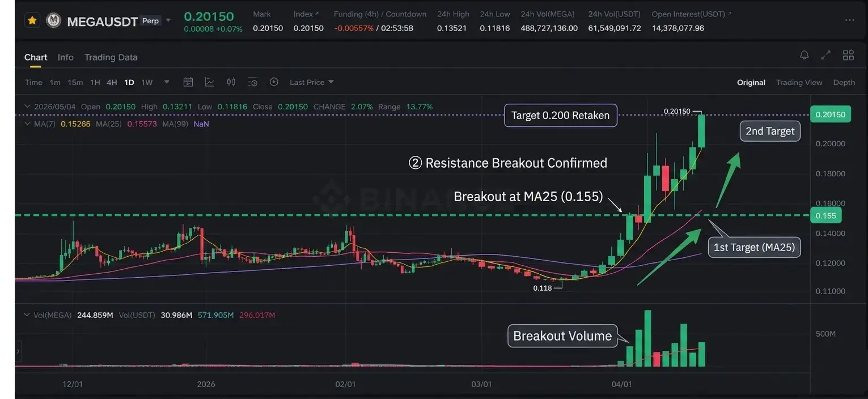This screenshot has height=399, width=868.
Task: Collapse the MA indicator row chevron
Action: (x=27, y=124)
